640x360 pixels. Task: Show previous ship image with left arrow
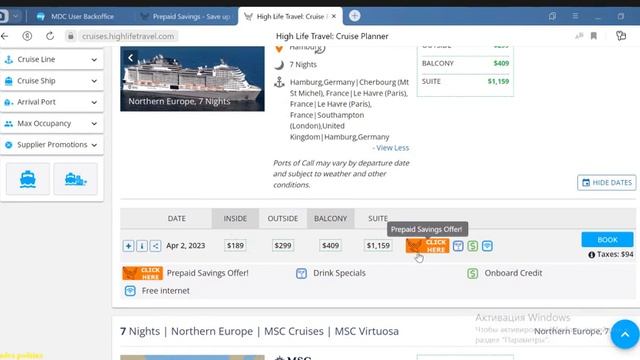point(131,58)
